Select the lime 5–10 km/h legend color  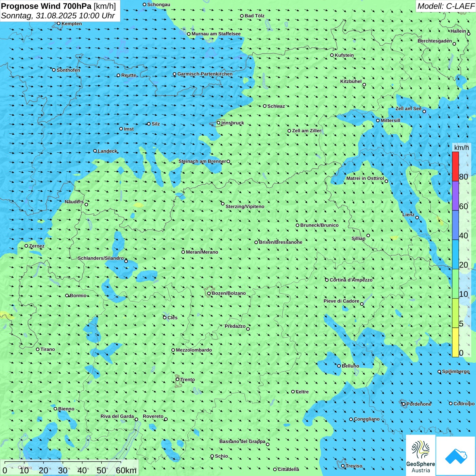point(455,313)
